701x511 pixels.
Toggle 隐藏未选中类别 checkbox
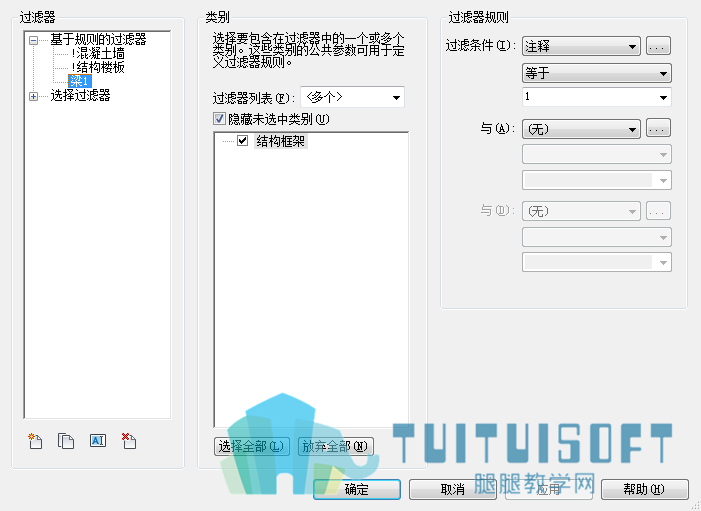pyautogui.click(x=219, y=119)
